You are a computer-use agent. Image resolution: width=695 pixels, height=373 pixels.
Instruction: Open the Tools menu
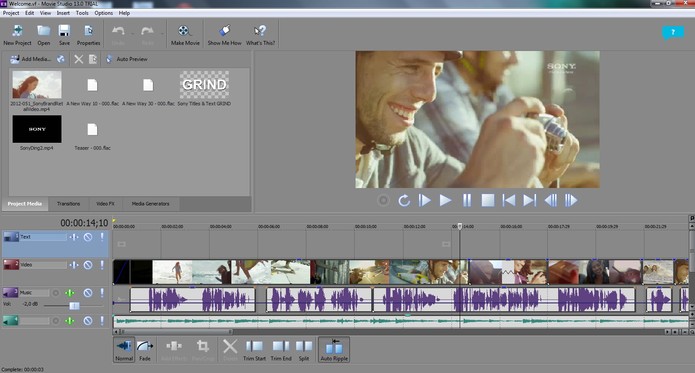[x=82, y=13]
